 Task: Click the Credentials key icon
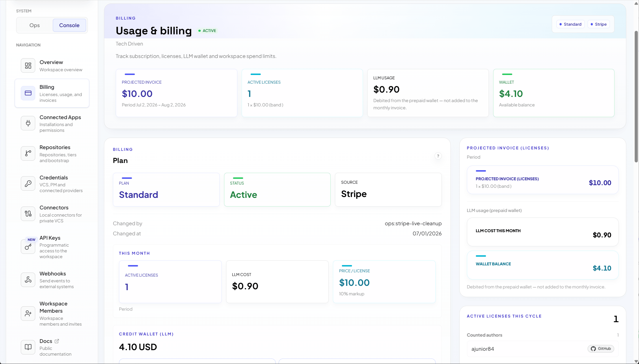point(28,184)
